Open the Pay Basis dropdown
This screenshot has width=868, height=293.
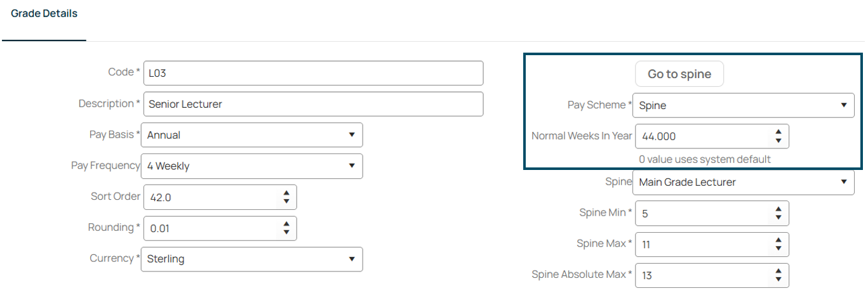251,134
